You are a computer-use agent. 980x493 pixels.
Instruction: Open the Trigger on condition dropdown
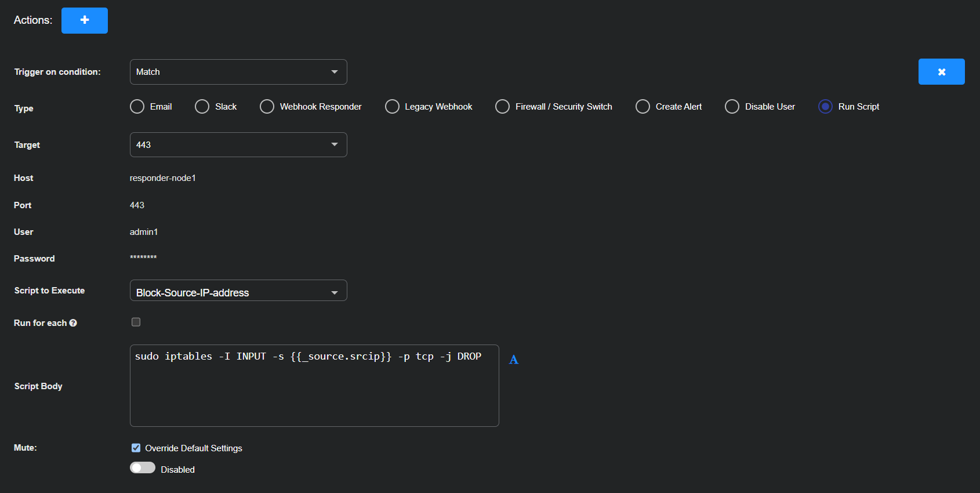point(238,72)
